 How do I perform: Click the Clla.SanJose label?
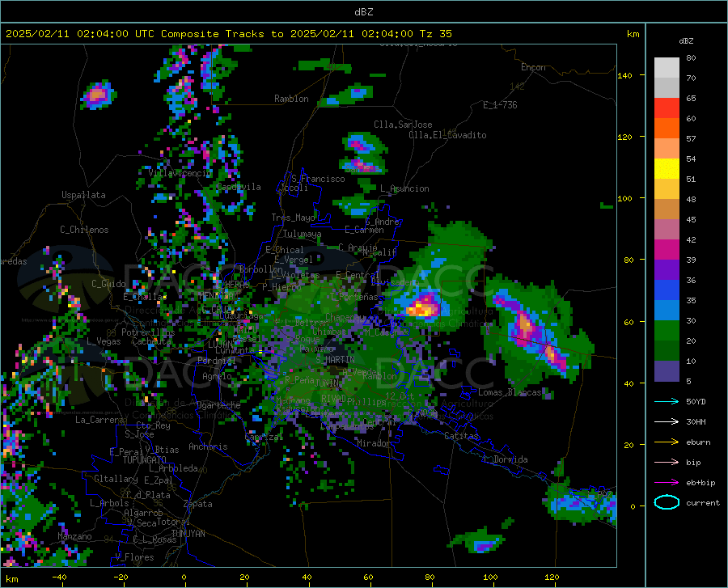point(403,125)
